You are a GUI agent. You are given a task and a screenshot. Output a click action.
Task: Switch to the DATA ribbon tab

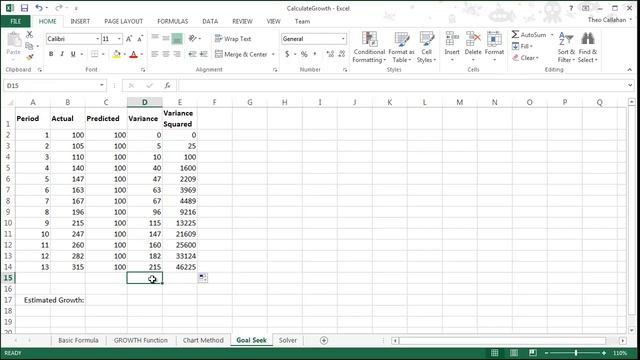click(210, 21)
